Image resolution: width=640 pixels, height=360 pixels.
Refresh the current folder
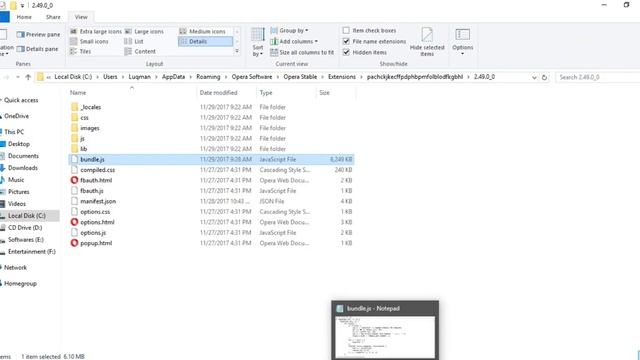pyautogui.click(x=544, y=77)
